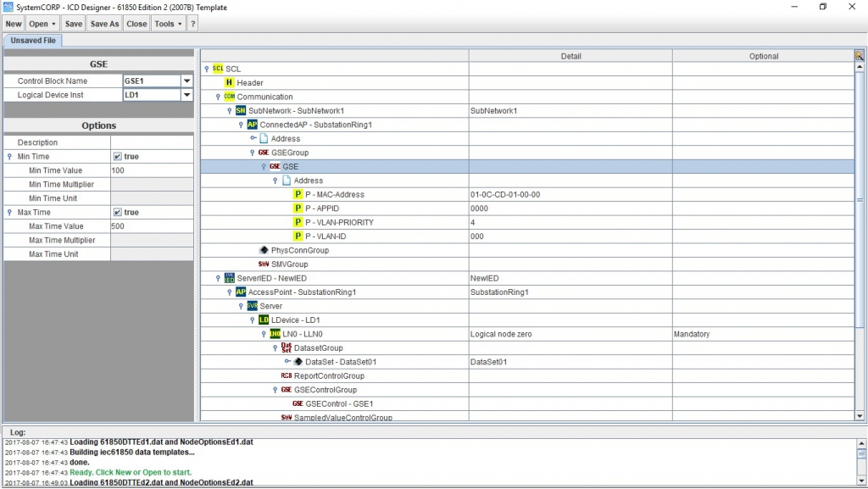Image resolution: width=868 pixels, height=489 pixels.
Task: Collapse the SubNetwork1 node
Action: (229, 111)
